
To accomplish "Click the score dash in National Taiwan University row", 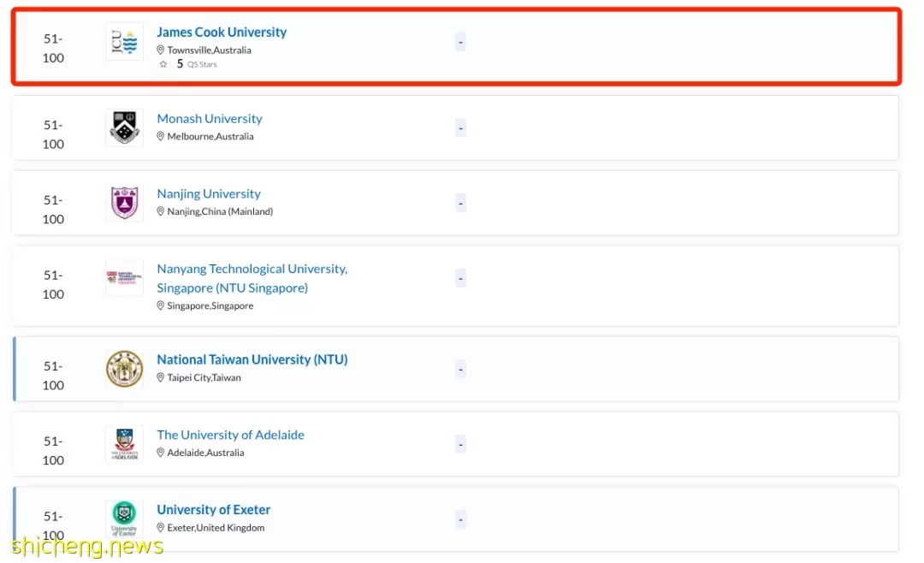I will coord(461,369).
